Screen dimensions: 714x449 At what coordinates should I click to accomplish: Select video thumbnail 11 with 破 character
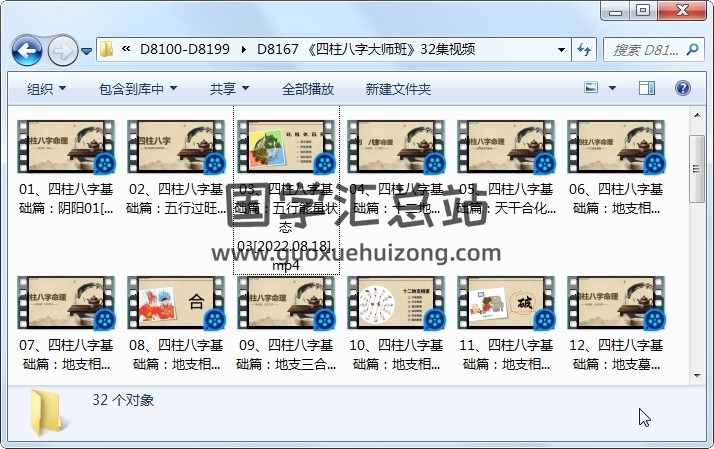(x=506, y=302)
